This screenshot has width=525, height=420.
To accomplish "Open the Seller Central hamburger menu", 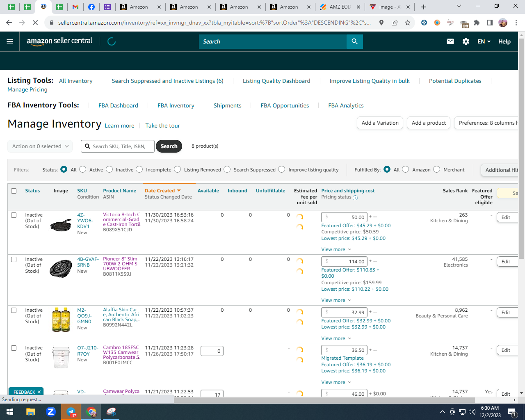I will (10, 41).
